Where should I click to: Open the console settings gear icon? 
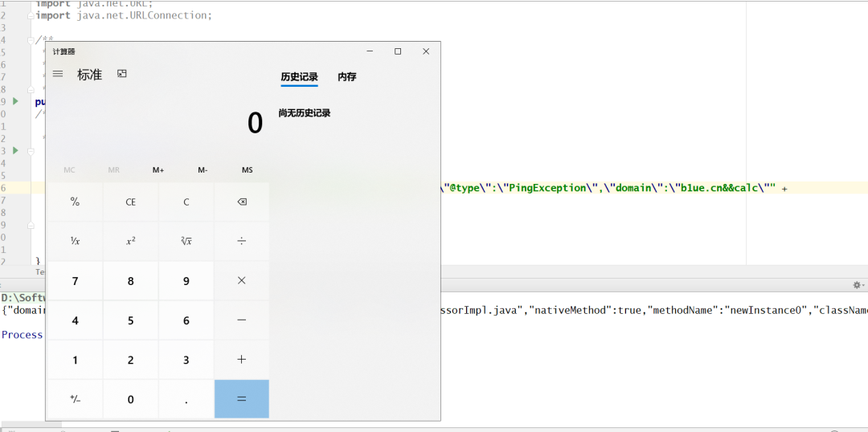[x=857, y=285]
